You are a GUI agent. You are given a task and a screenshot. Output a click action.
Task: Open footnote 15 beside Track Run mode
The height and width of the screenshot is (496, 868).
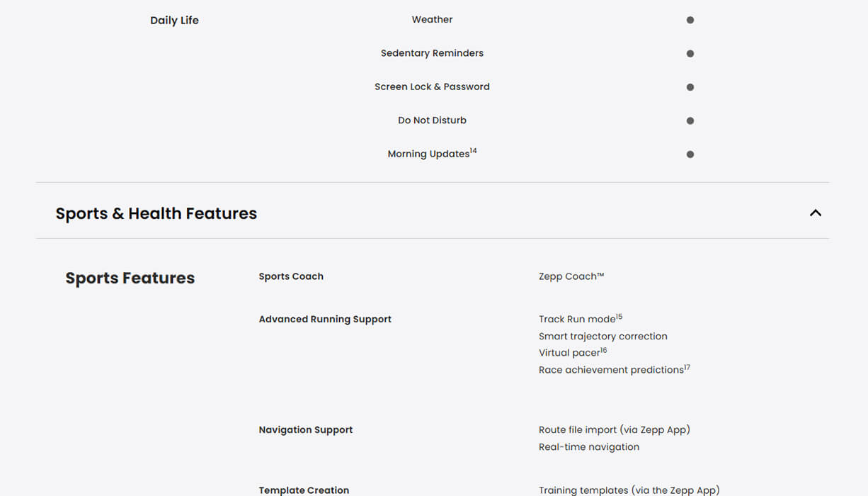619,316
